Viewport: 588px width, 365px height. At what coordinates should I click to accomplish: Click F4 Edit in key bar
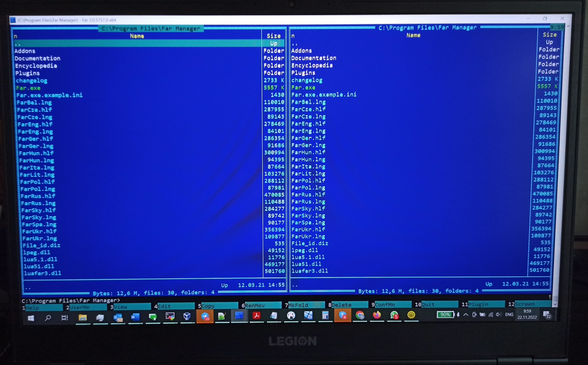174,306
